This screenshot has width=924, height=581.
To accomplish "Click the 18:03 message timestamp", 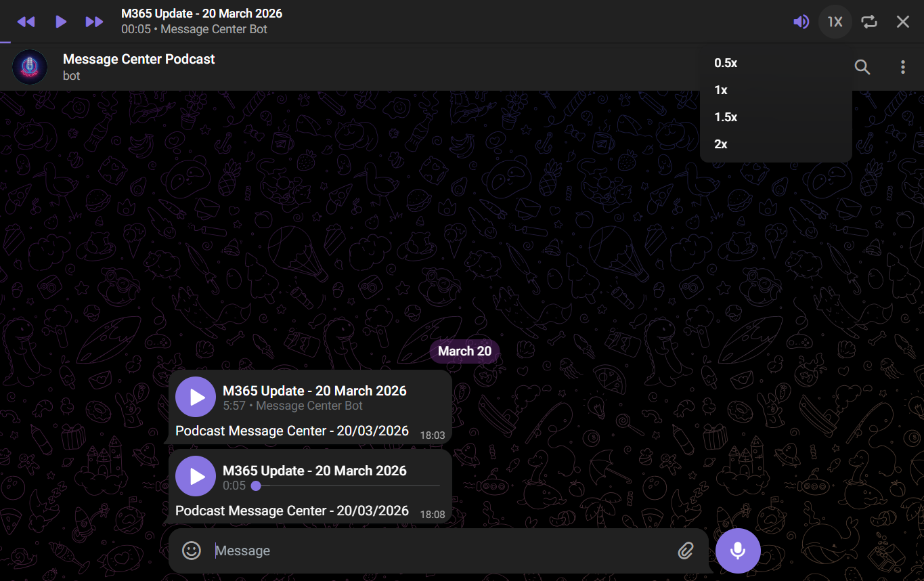I will (x=433, y=435).
